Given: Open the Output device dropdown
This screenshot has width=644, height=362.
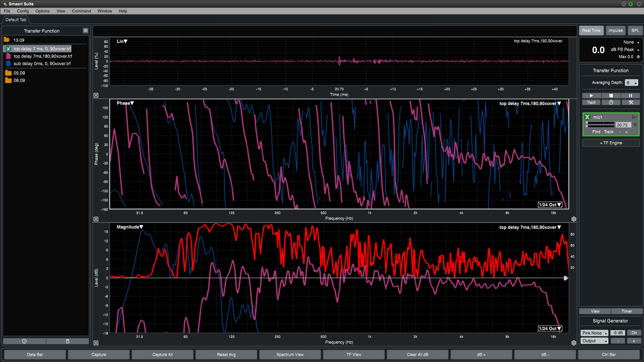Looking at the screenshot, I should 594,341.
